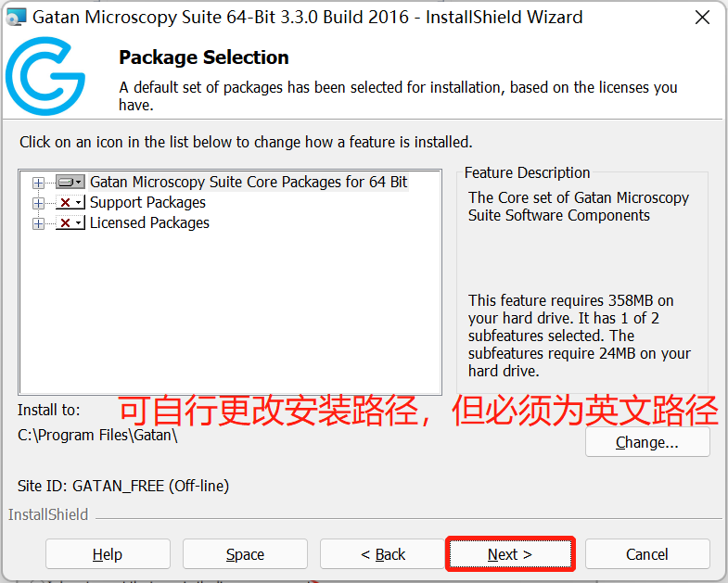Image resolution: width=728 pixels, height=583 pixels.
Task: Click the Gatan G logo
Action: click(45, 76)
